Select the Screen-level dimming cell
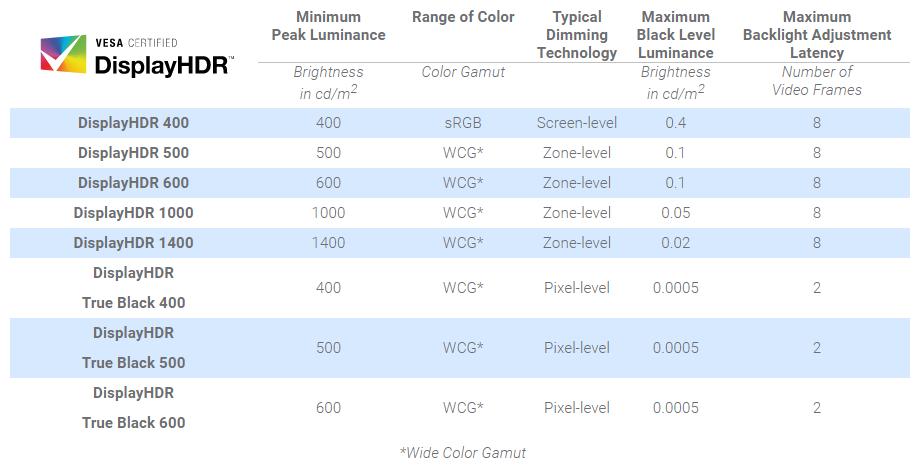 pyautogui.click(x=577, y=123)
